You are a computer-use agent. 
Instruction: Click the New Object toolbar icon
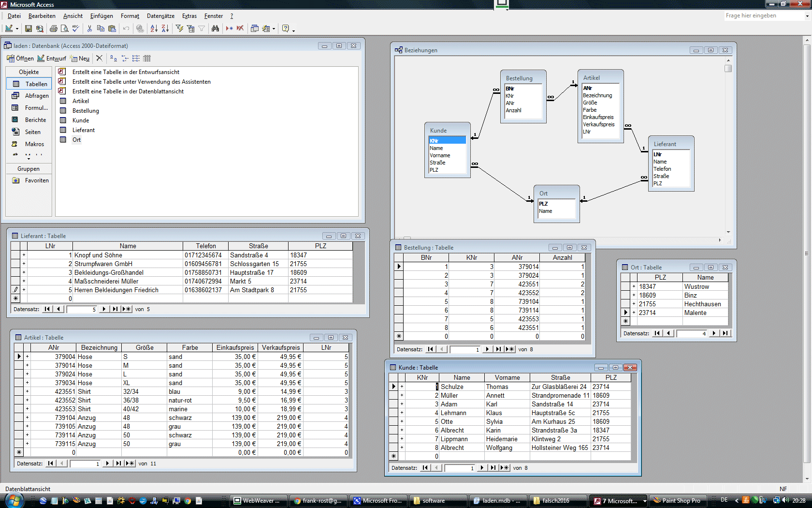(x=266, y=29)
